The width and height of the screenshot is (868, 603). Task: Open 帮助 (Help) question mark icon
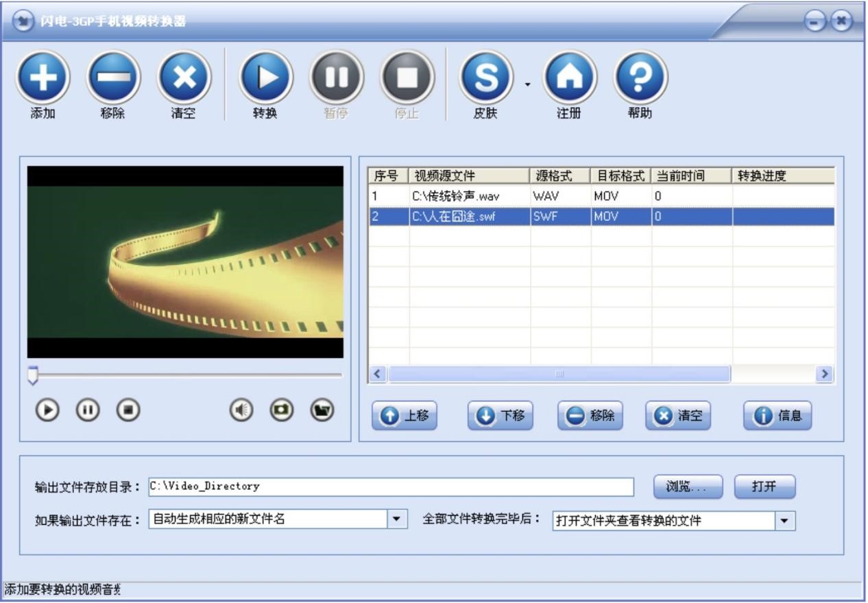[640, 78]
